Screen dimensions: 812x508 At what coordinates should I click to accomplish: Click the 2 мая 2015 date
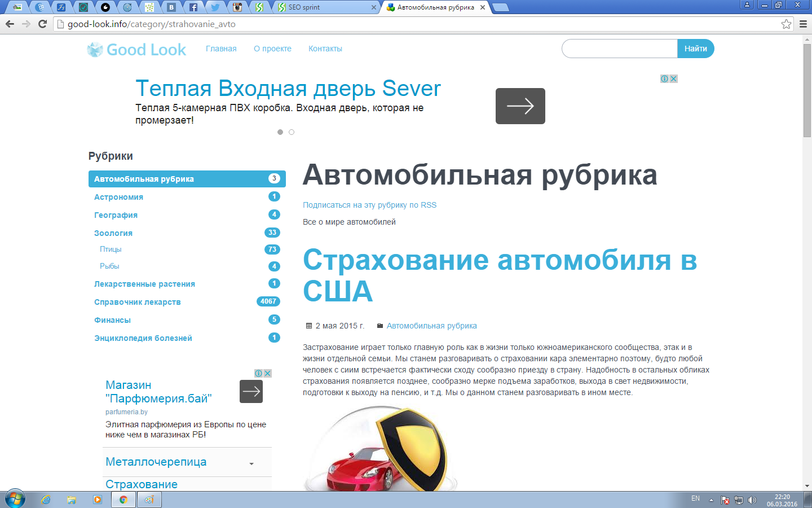pyautogui.click(x=340, y=326)
